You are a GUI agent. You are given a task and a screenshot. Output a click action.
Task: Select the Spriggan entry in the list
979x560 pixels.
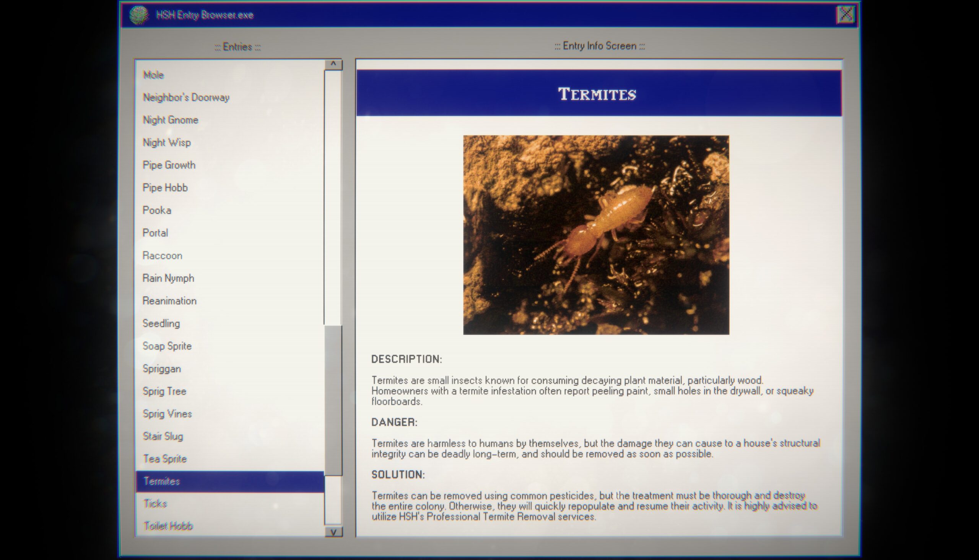(x=161, y=368)
